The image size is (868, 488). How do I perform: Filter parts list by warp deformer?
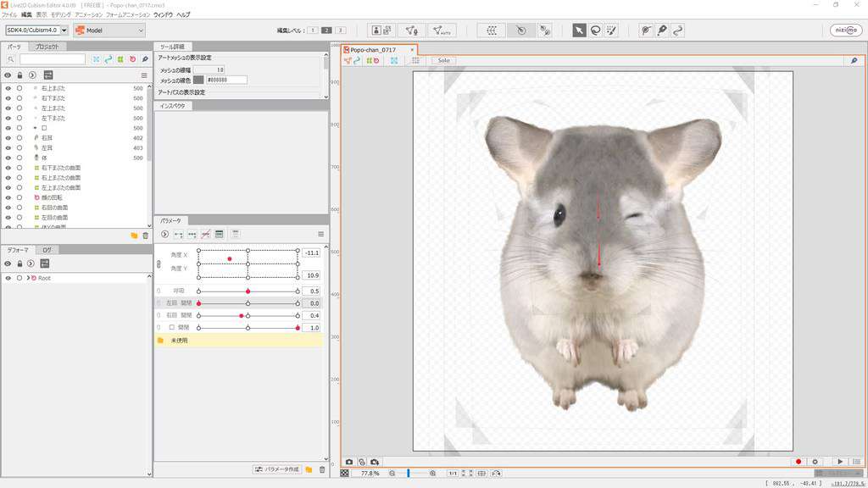[120, 59]
